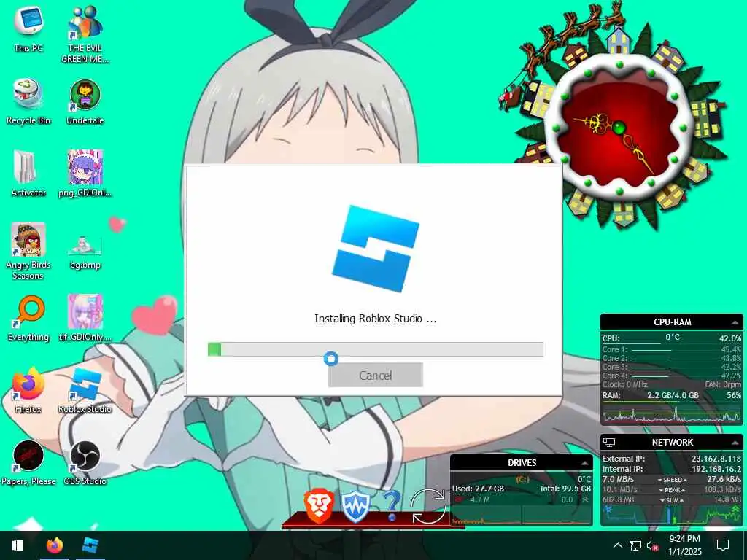
Task: Click the (C:) drive label in DRIVES
Action: pos(522,480)
